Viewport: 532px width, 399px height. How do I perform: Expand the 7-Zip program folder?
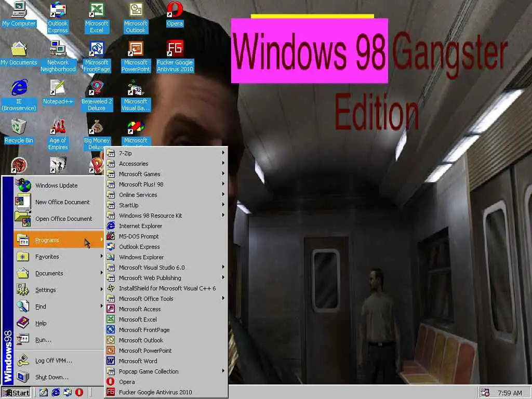[x=166, y=153]
